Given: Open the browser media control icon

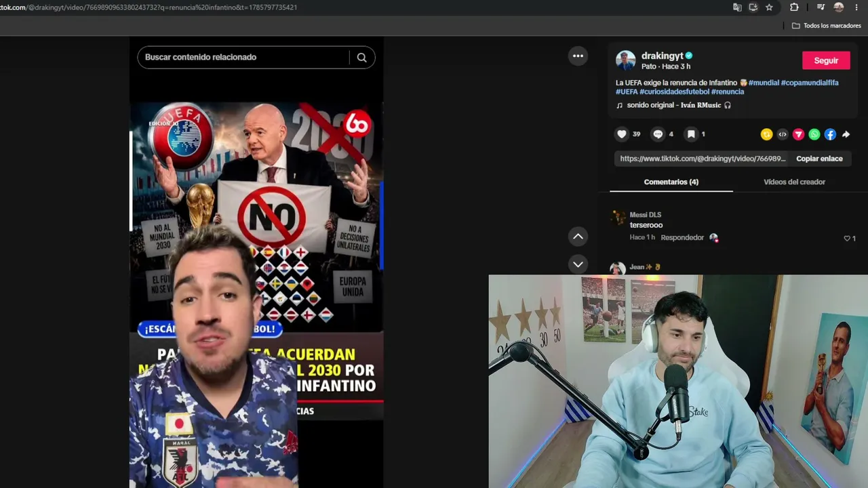Looking at the screenshot, I should 821,7.
